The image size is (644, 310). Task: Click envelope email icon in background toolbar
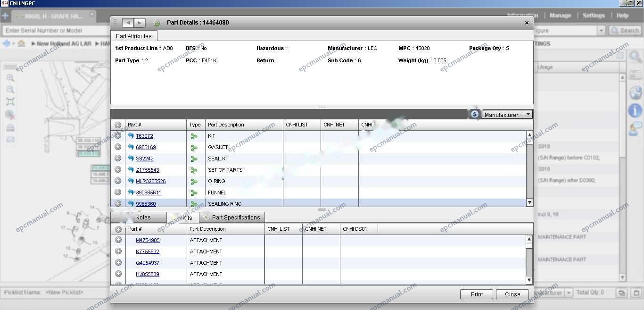pyautogui.click(x=10, y=140)
